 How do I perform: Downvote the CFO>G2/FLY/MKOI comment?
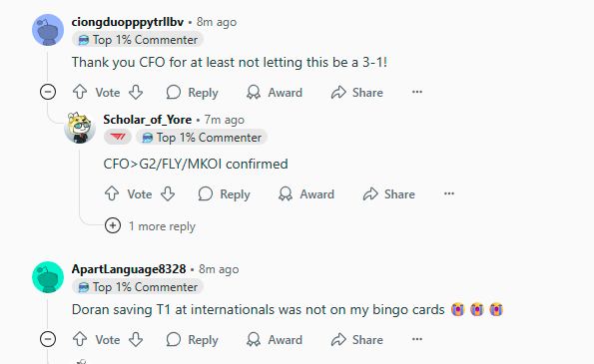(168, 193)
